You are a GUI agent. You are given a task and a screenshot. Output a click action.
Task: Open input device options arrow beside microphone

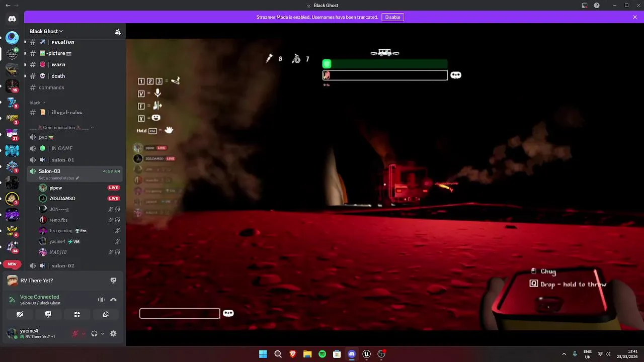84,333
